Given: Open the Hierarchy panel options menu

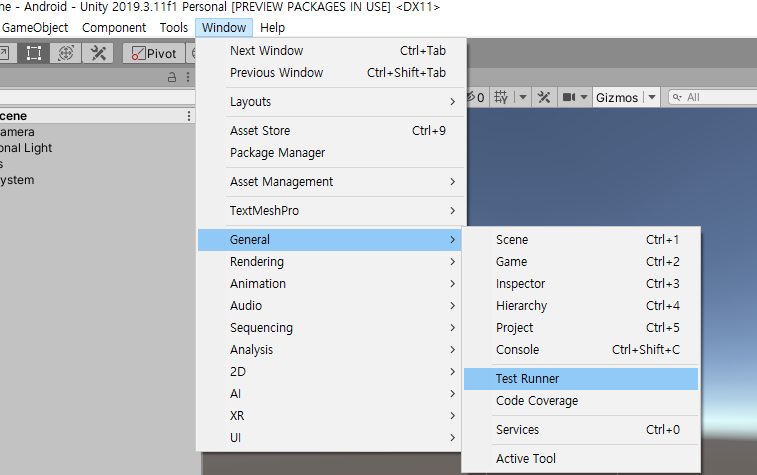Looking at the screenshot, I should pyautogui.click(x=186, y=77).
